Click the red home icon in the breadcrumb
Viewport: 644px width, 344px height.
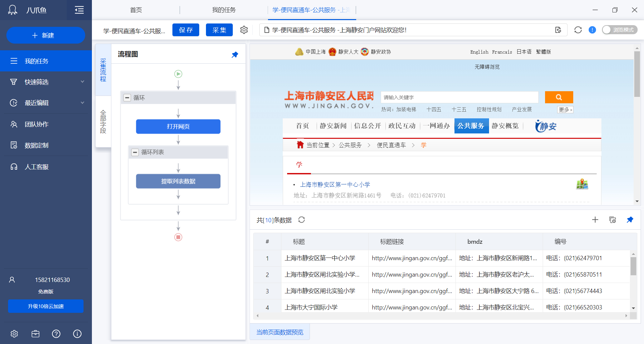(300, 145)
